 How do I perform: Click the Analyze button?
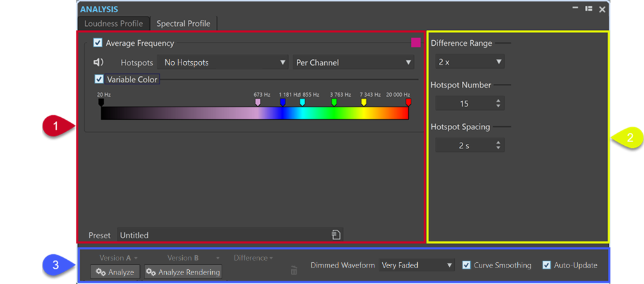[115, 272]
